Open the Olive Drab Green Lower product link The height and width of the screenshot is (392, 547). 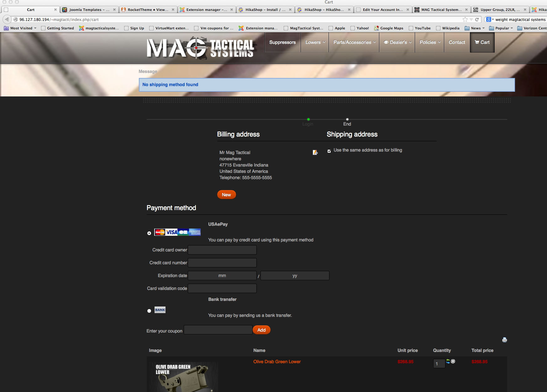coord(277,362)
